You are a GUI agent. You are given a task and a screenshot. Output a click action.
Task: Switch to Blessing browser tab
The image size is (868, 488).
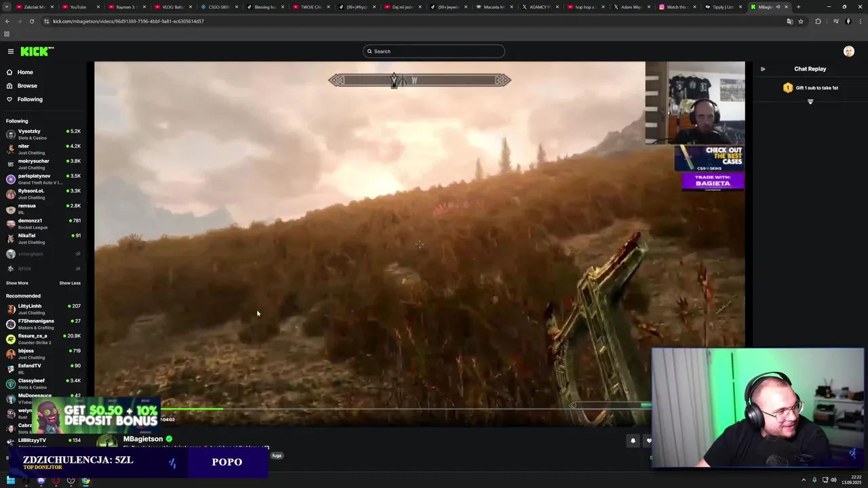[264, 7]
